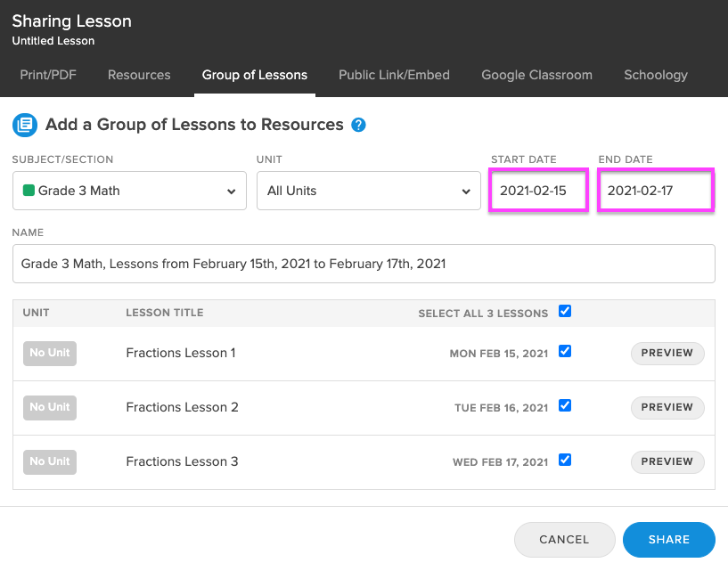728x571 pixels.
Task: Click the Unit dropdown chevron arrow
Action: click(466, 192)
